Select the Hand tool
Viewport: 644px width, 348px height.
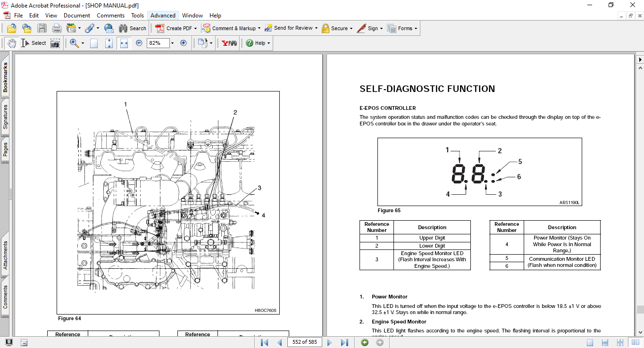click(x=11, y=43)
